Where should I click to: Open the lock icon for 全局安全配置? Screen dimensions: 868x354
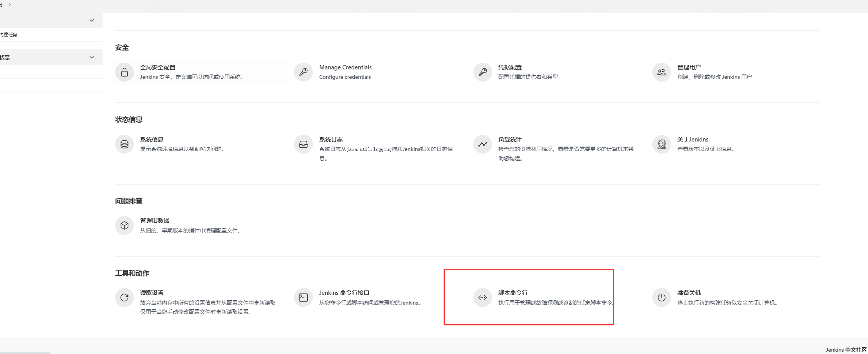[125, 72]
